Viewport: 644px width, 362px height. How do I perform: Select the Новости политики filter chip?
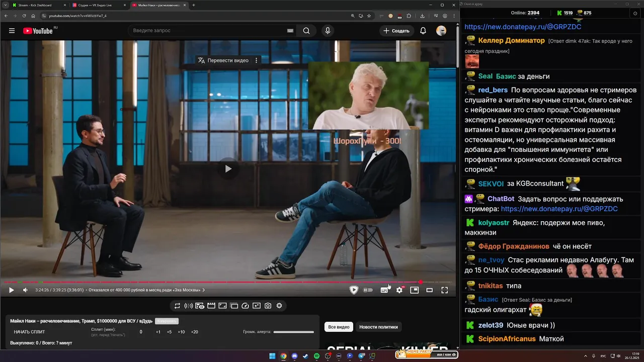378,327
